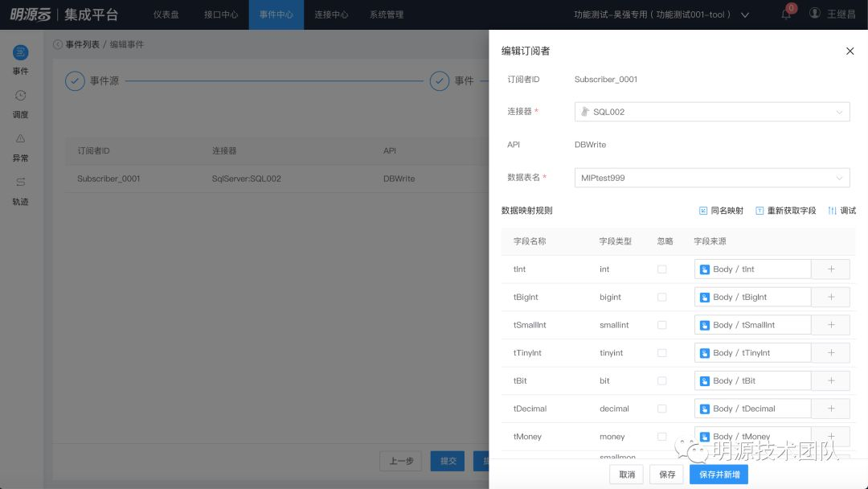
Task: Open the 数据表名 MIPtest999 dropdown
Action: 712,178
